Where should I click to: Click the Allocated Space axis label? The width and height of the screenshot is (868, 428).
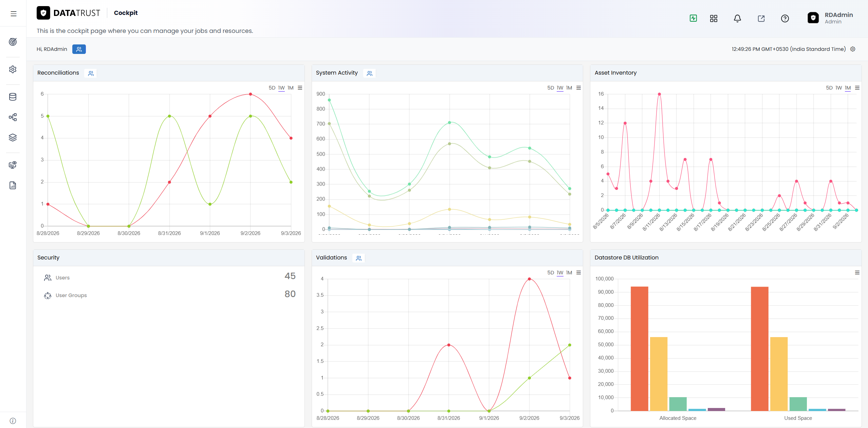(678, 418)
